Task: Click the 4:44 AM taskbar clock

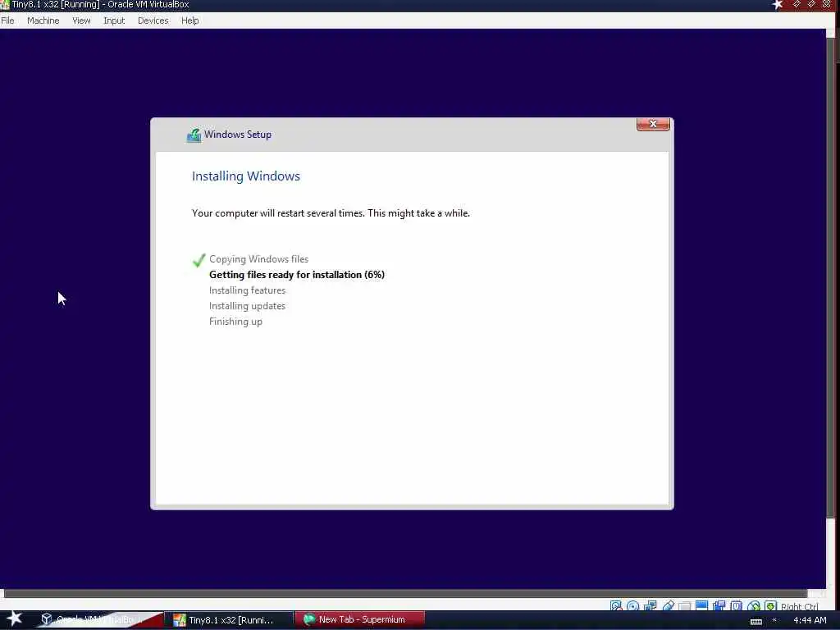Action: pos(810,620)
